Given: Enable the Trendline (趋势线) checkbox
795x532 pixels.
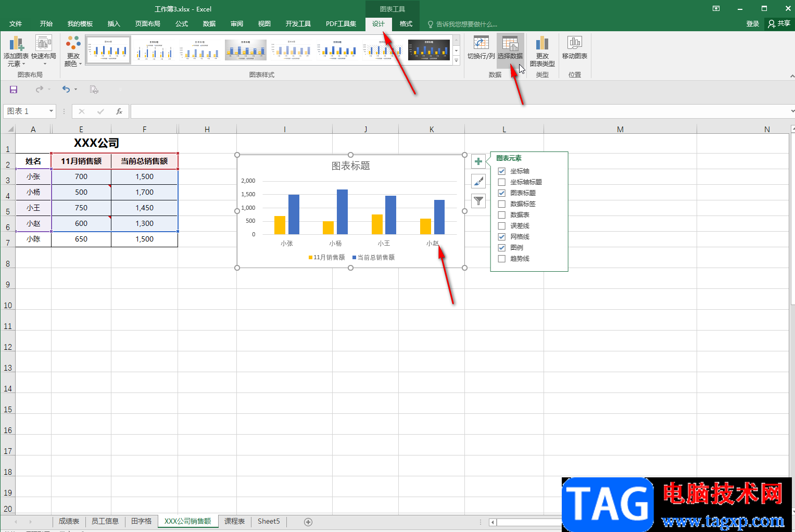Looking at the screenshot, I should tap(502, 259).
